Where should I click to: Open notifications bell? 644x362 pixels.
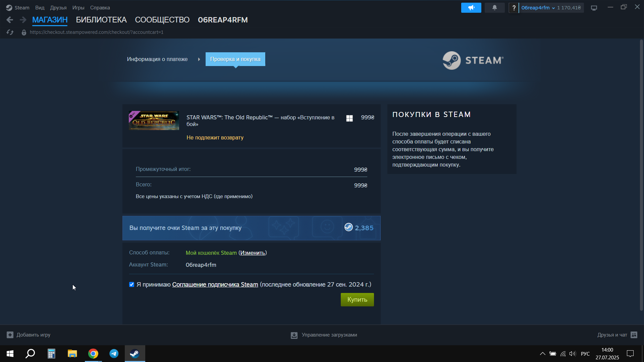point(494,8)
